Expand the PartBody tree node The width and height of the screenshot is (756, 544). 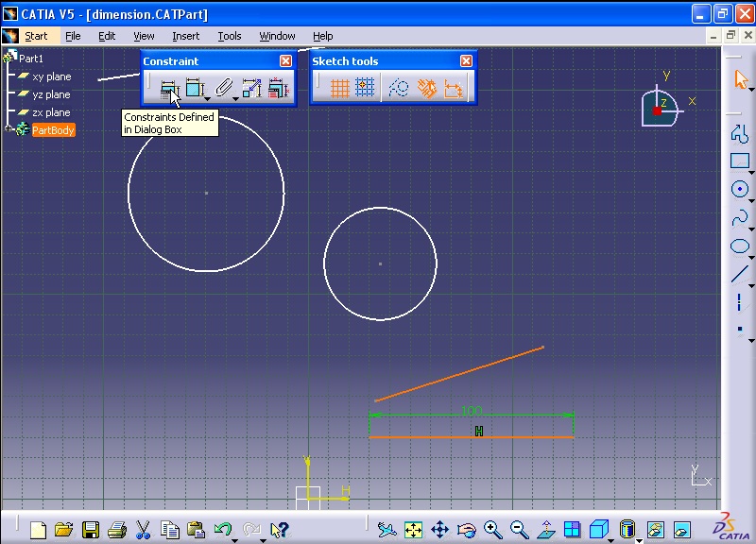[x=9, y=128]
